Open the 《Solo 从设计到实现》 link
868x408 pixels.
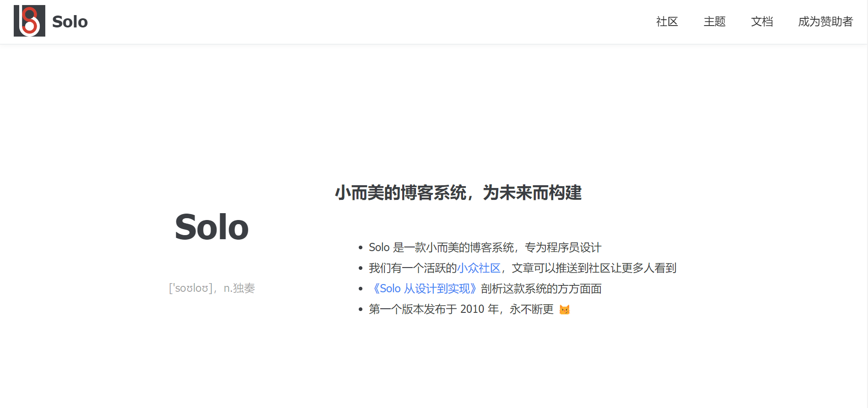425,289
